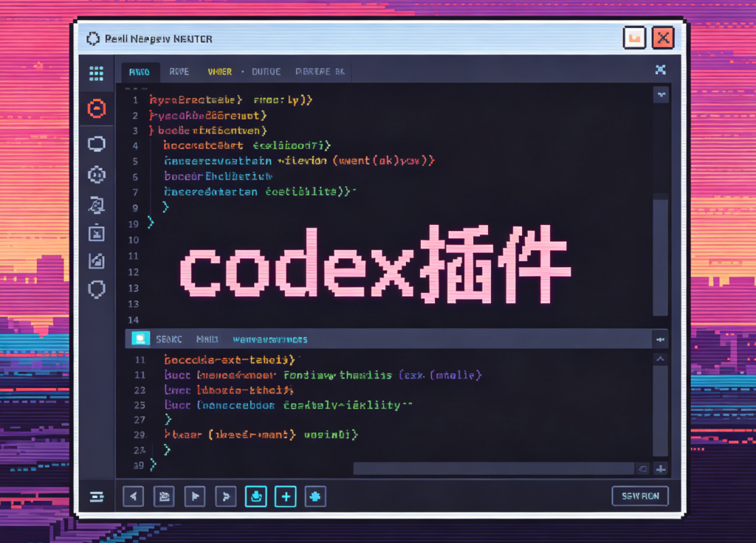This screenshot has width=756, height=543.
Task: Click line number 14 in upper editor
Action: coord(134,320)
